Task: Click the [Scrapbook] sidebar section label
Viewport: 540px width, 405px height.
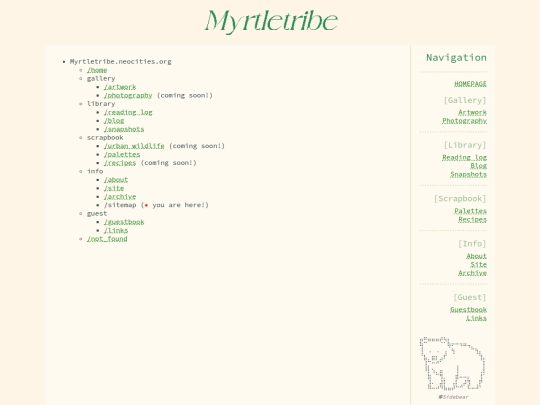Action: click(460, 199)
